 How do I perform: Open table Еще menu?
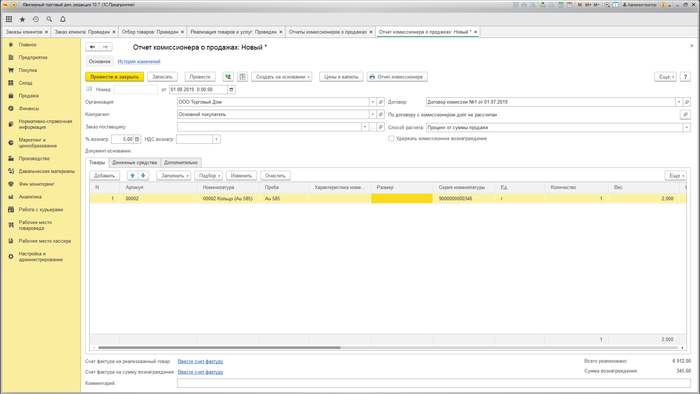tap(675, 175)
